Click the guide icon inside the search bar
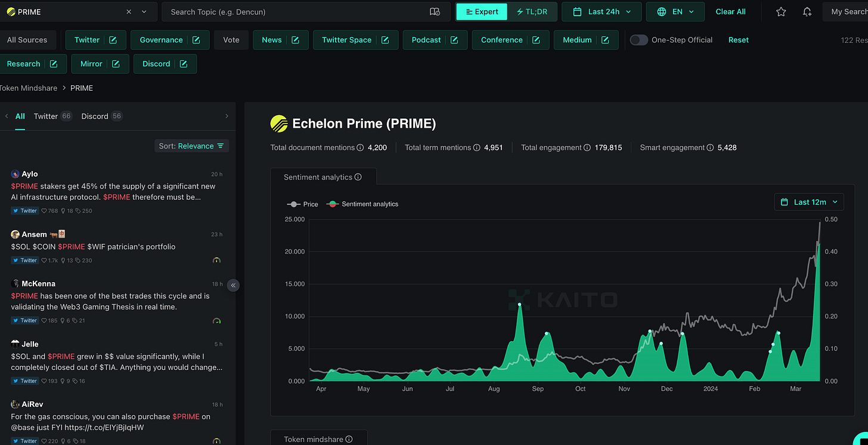Screen dimensions: 868x445 coord(435,11)
